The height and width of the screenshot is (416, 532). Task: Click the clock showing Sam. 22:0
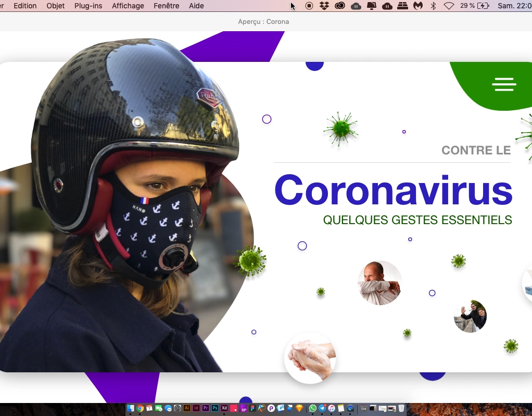point(514,6)
